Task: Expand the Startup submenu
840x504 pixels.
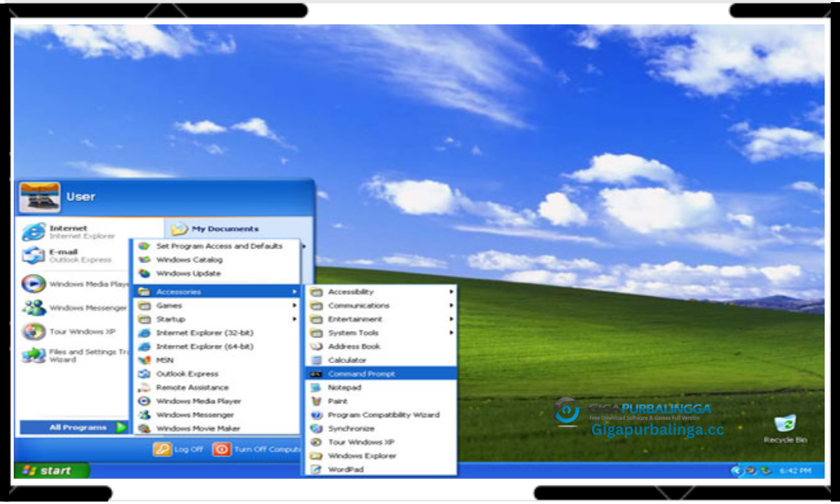Action: tap(217, 319)
